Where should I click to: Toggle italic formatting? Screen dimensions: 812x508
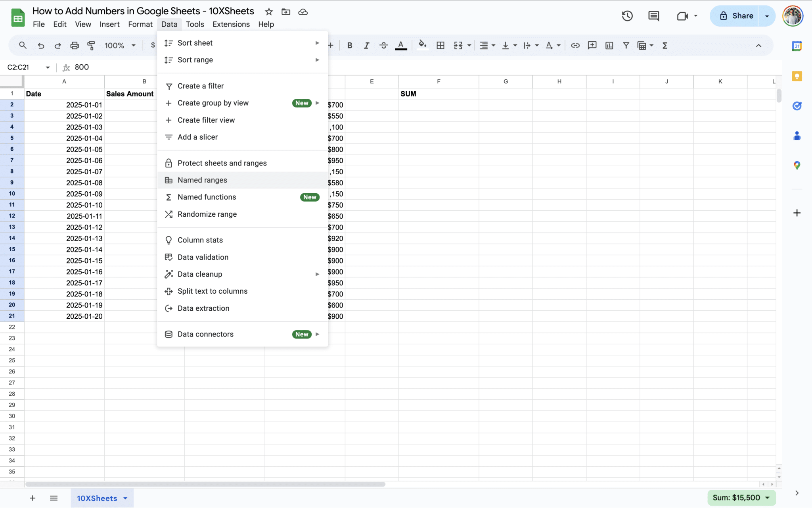pyautogui.click(x=366, y=46)
